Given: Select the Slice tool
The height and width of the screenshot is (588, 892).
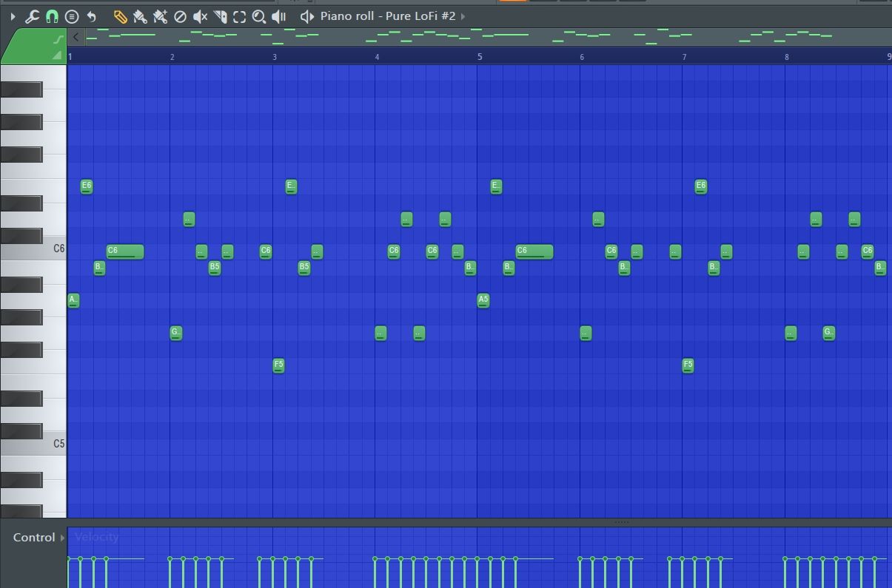Looking at the screenshot, I should click(220, 16).
